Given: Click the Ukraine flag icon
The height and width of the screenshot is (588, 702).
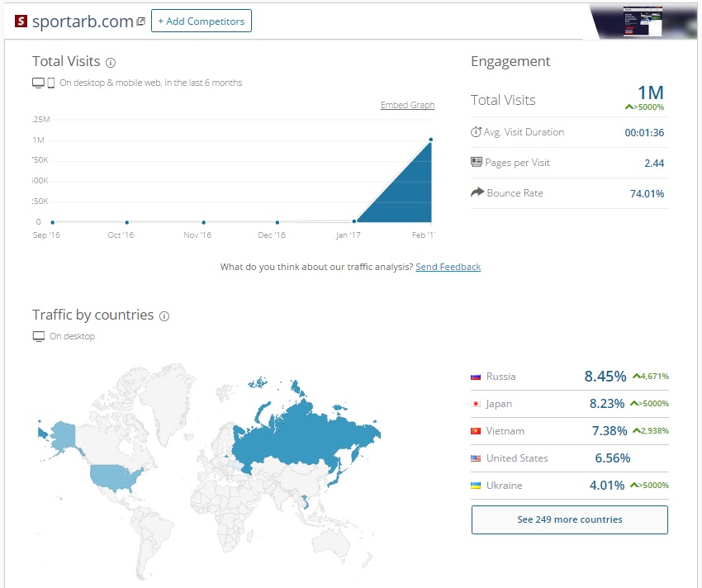Looking at the screenshot, I should click(x=476, y=486).
